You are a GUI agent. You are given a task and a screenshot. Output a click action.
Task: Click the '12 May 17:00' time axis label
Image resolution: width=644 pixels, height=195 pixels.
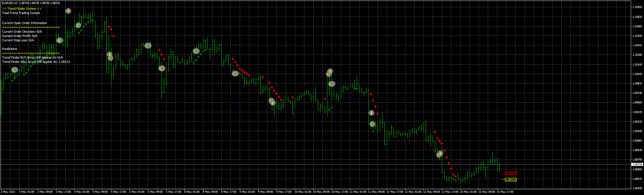click(450, 192)
